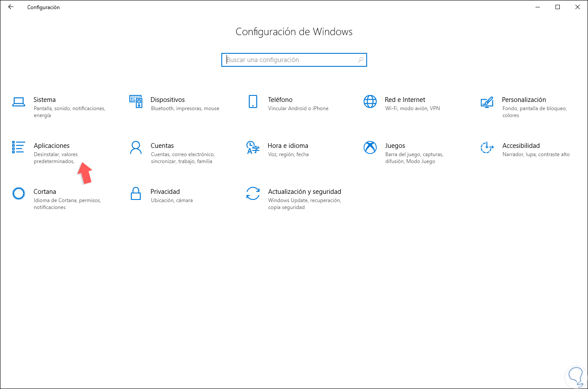
Task: Open the Sistema laptop icon
Action: click(x=19, y=102)
